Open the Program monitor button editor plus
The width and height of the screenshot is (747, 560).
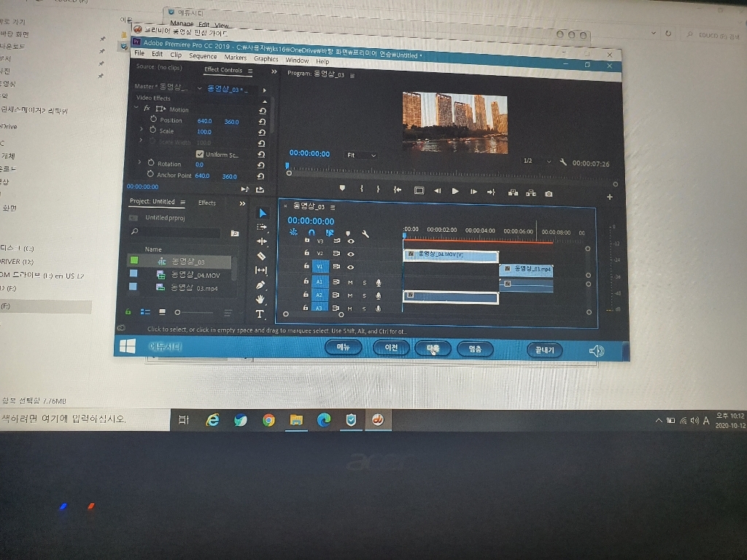point(609,197)
